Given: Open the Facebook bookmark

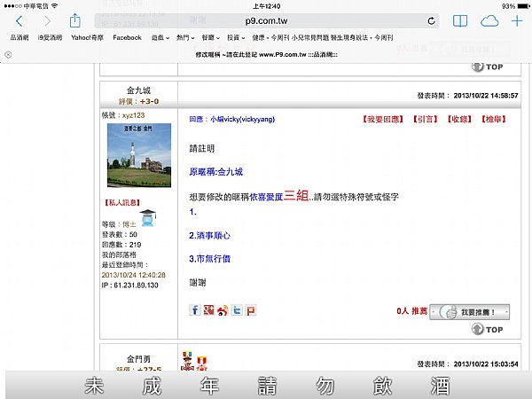Looking at the screenshot, I should tap(127, 37).
